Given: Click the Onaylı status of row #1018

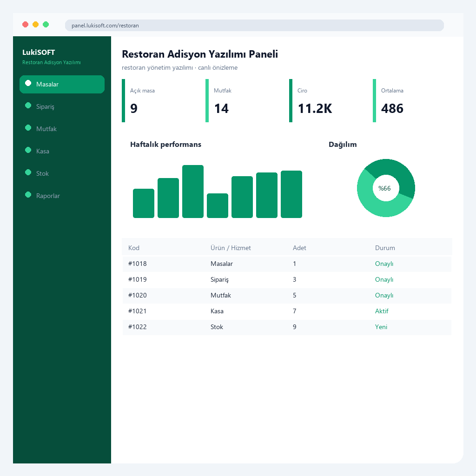Looking at the screenshot, I should (x=384, y=264).
